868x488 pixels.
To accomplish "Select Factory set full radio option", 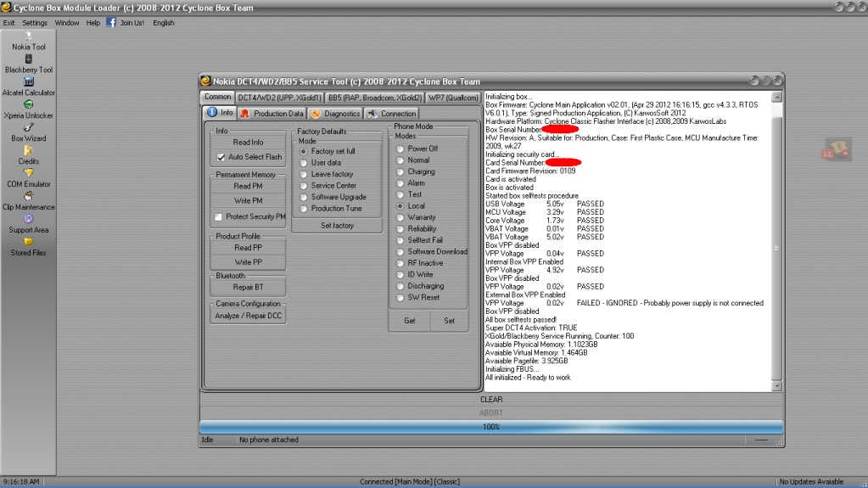I will coord(304,151).
